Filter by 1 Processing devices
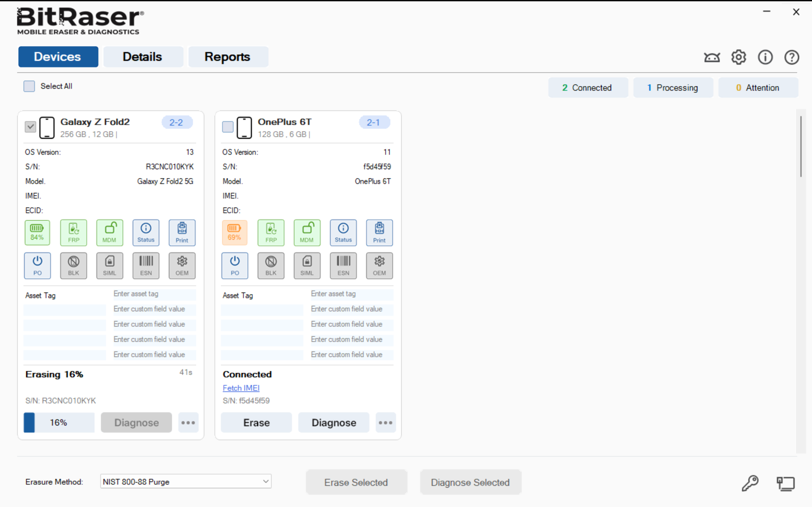 coord(673,88)
